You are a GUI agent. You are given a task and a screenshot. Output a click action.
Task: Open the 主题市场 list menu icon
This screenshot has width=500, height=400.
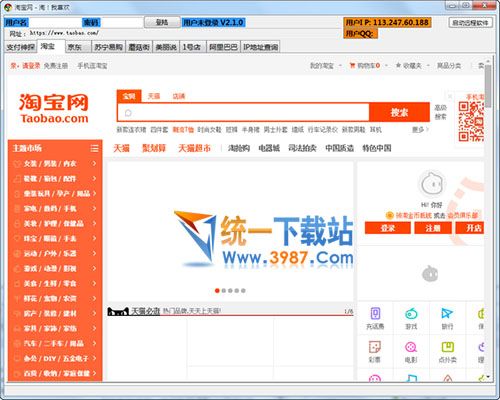94,148
